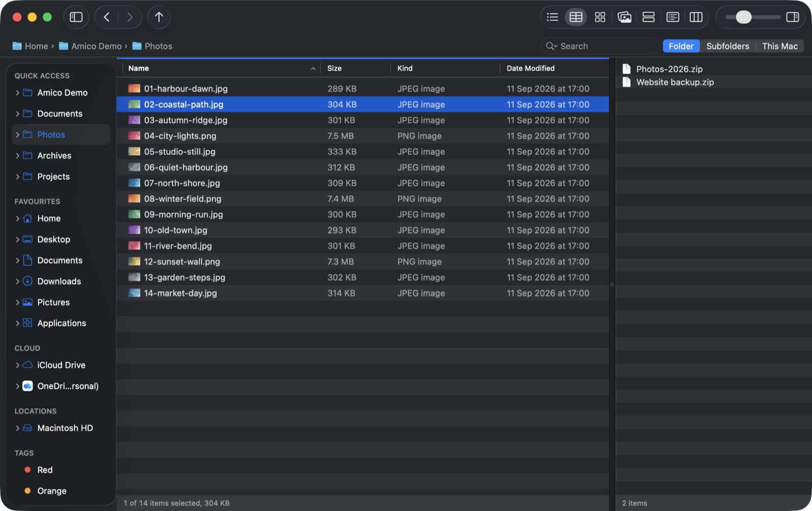812x511 pixels.
Task: Click the OneDrive Personal icon
Action: click(28, 386)
